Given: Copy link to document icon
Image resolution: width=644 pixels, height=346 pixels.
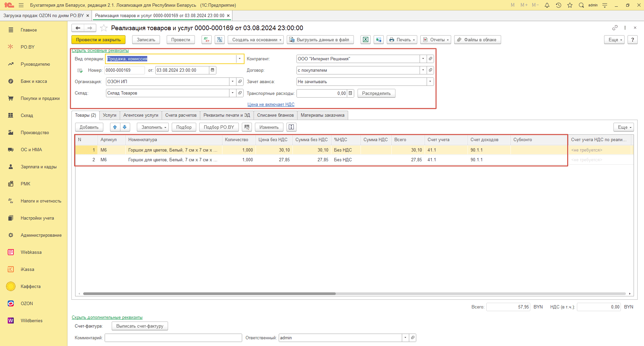Looking at the screenshot, I should [x=615, y=27].
